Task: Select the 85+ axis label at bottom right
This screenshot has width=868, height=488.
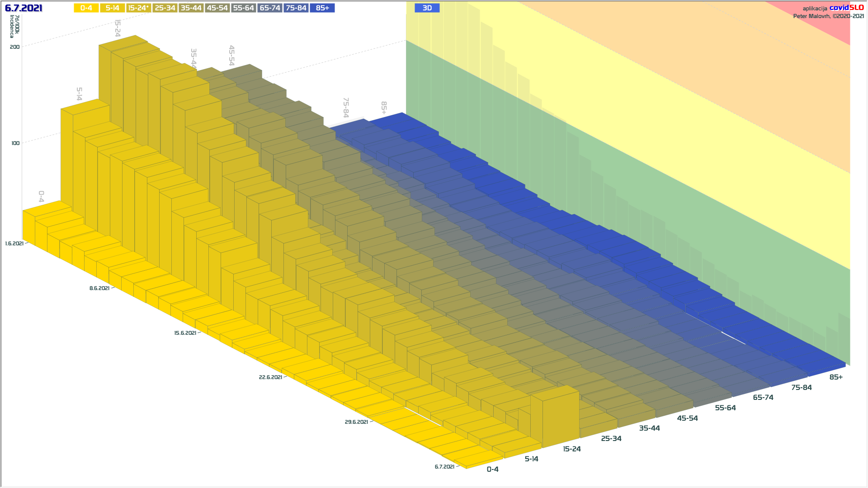Action: click(836, 377)
